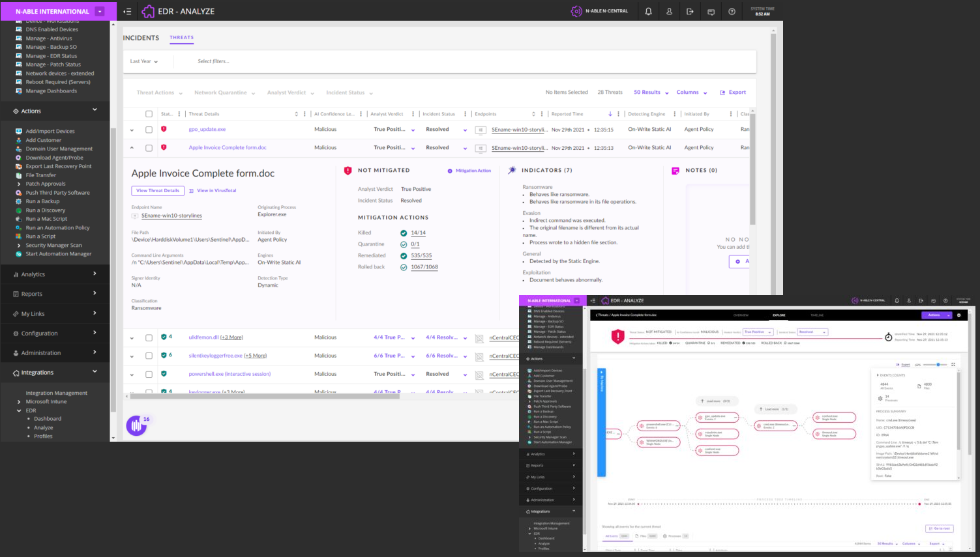The height and width of the screenshot is (557, 980).
Task: Open the Columns dropdown in table toolbar
Action: (x=692, y=93)
